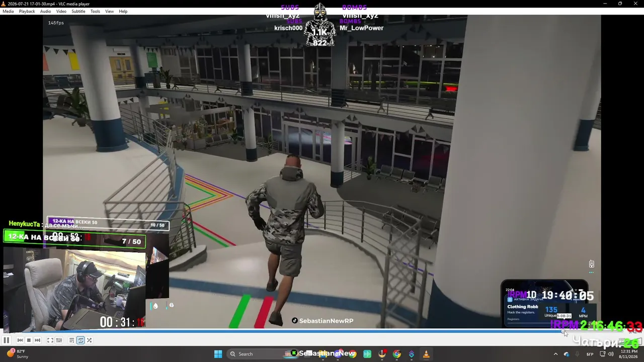Open the system volume tray icon

pos(611,354)
